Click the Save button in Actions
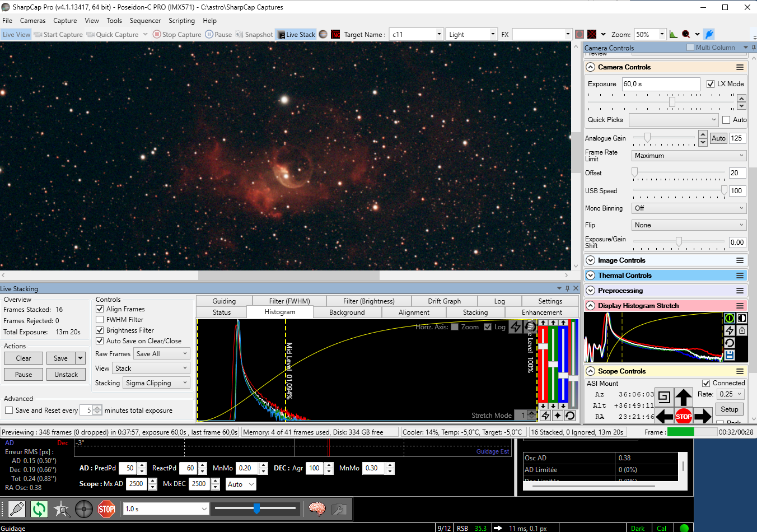 pos(60,358)
